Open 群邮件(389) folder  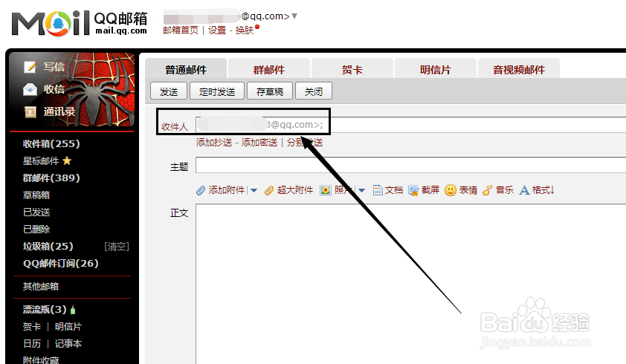(51, 178)
